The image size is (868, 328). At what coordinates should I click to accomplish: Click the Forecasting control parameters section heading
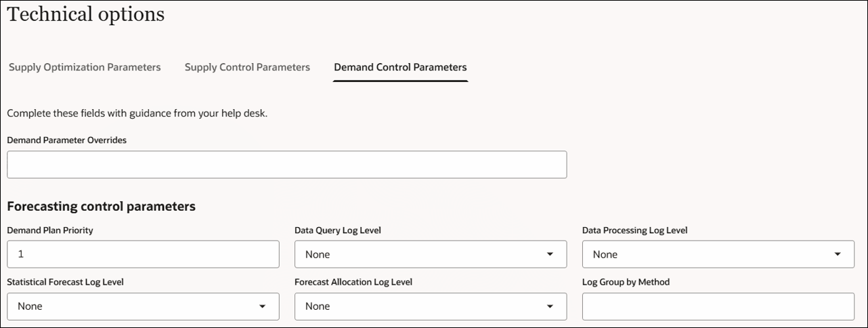[x=101, y=206]
